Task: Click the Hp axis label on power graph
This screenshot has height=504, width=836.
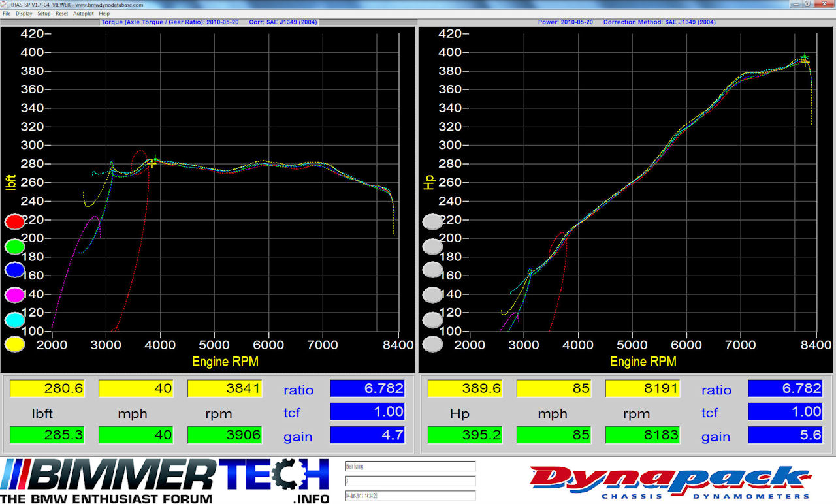Action: (429, 182)
